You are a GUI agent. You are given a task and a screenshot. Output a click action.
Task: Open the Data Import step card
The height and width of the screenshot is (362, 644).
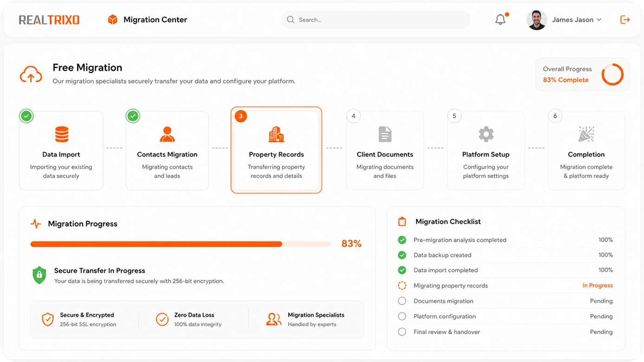pyautogui.click(x=61, y=150)
